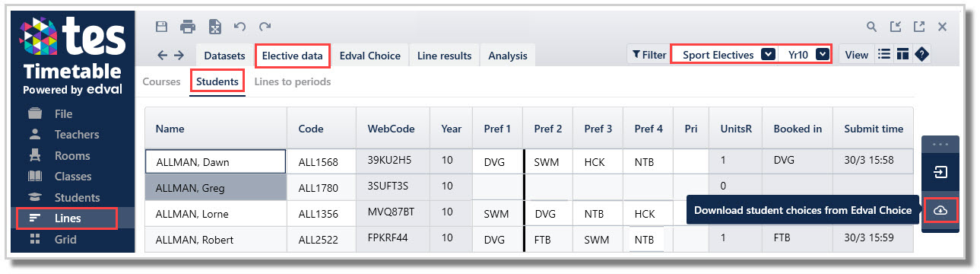Screen dimensions: 980x274
Task: Switch to table layout view icon
Action: pyautogui.click(x=903, y=55)
